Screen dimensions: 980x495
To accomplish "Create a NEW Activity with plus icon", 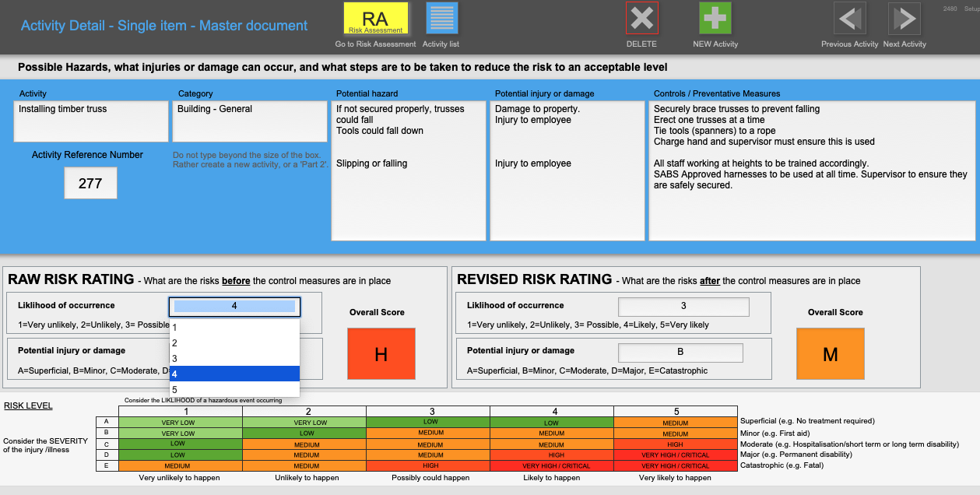I will click(715, 19).
